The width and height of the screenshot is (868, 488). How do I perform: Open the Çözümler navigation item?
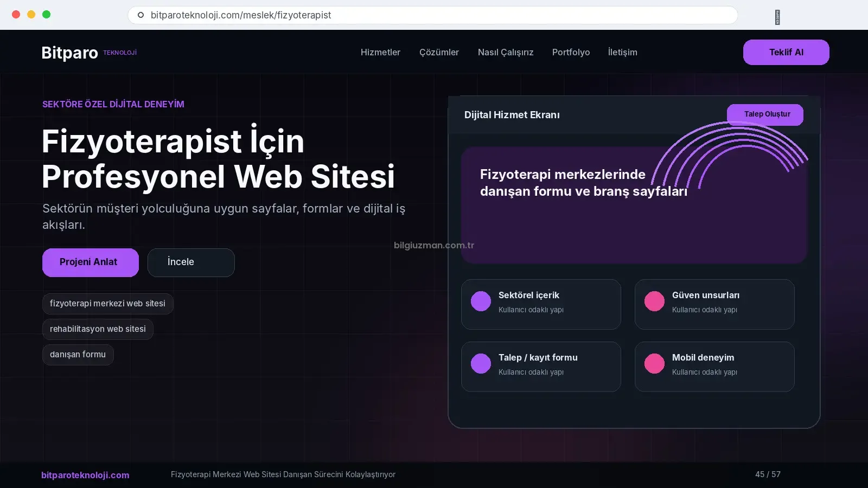pyautogui.click(x=439, y=52)
